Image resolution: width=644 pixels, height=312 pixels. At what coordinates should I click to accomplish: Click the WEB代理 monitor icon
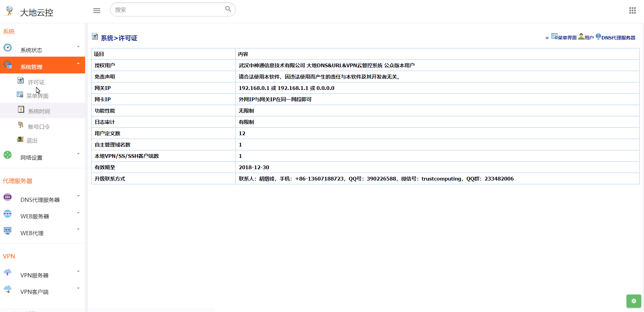point(8,230)
